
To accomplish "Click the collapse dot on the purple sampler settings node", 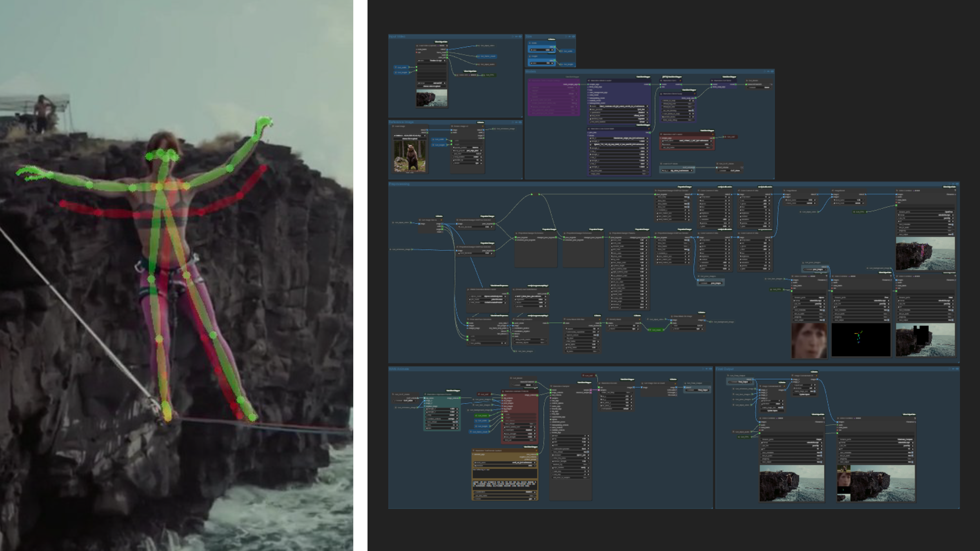I will click(529, 81).
